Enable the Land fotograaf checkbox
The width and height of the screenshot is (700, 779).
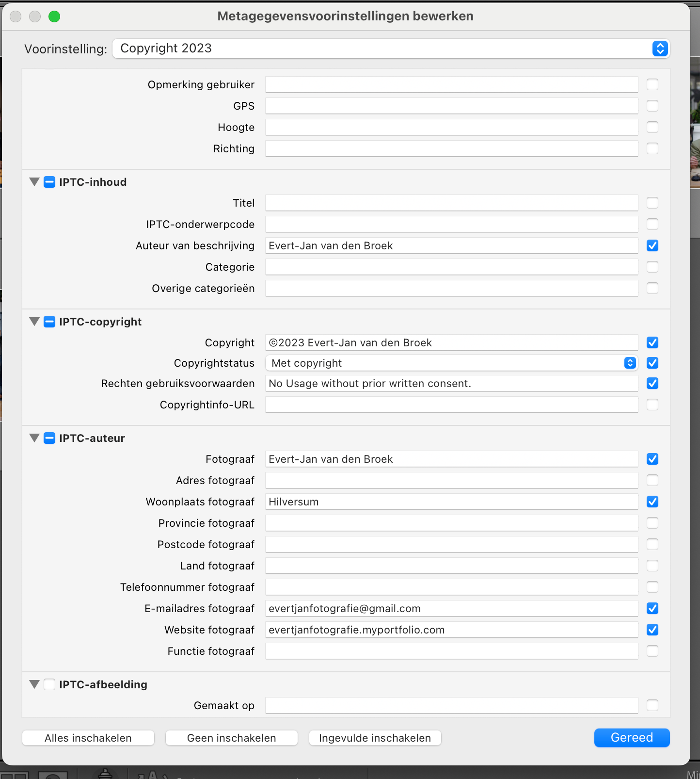click(x=652, y=566)
